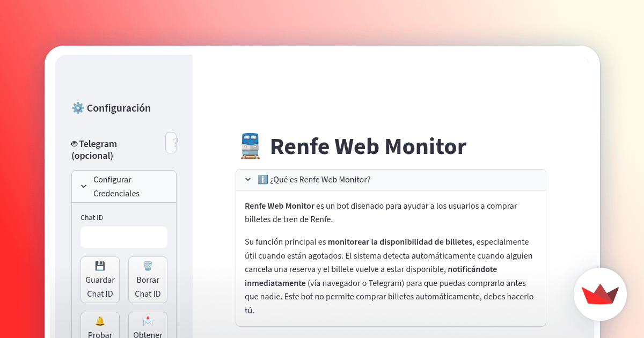Screen dimensions: 644x338
Task: Click the crown logo in the bottom-right corner
Action: 600,295
